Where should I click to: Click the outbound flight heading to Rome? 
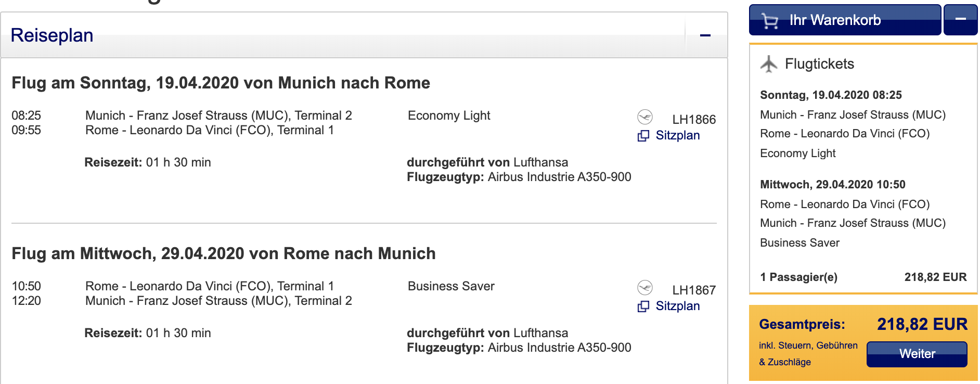(x=221, y=83)
